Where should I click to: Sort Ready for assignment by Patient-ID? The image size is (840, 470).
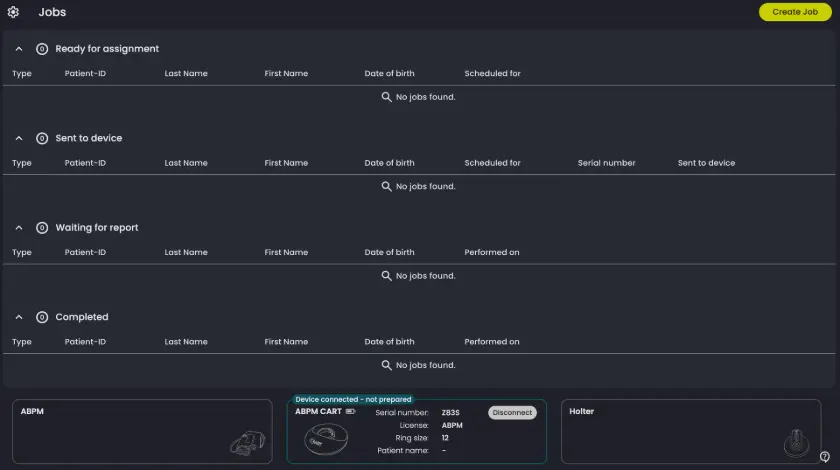click(x=85, y=73)
